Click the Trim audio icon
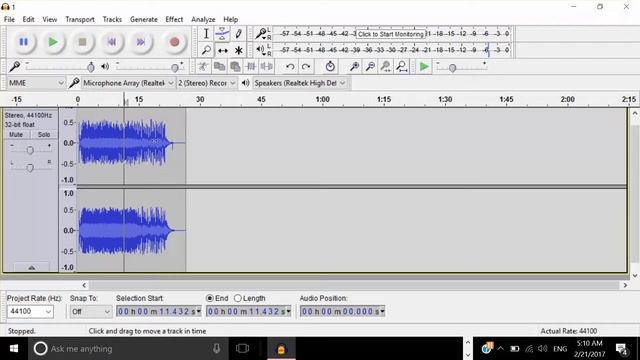 [251, 66]
